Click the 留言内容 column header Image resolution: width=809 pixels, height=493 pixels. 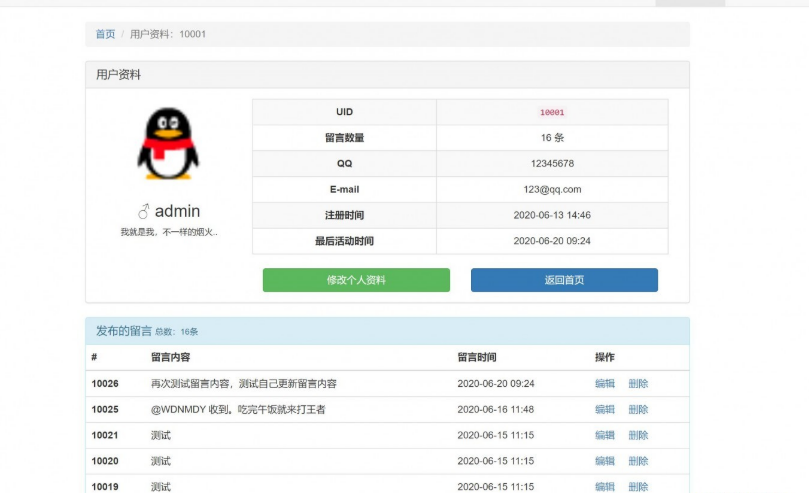click(x=170, y=357)
